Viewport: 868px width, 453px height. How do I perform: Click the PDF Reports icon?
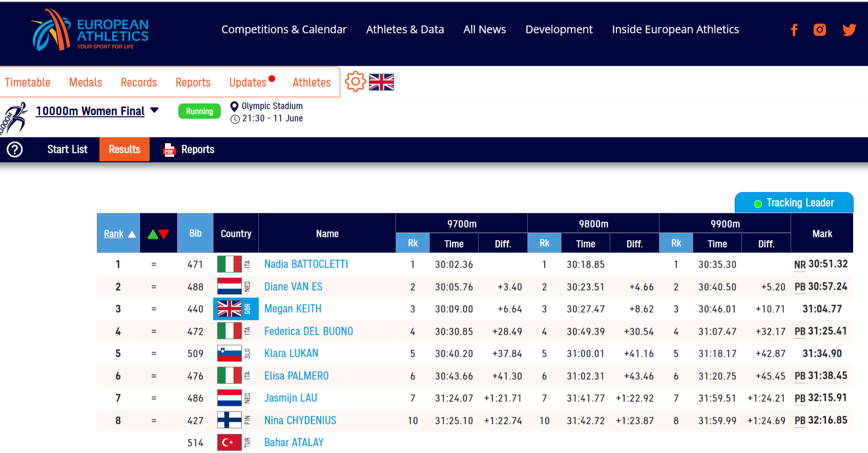click(169, 150)
